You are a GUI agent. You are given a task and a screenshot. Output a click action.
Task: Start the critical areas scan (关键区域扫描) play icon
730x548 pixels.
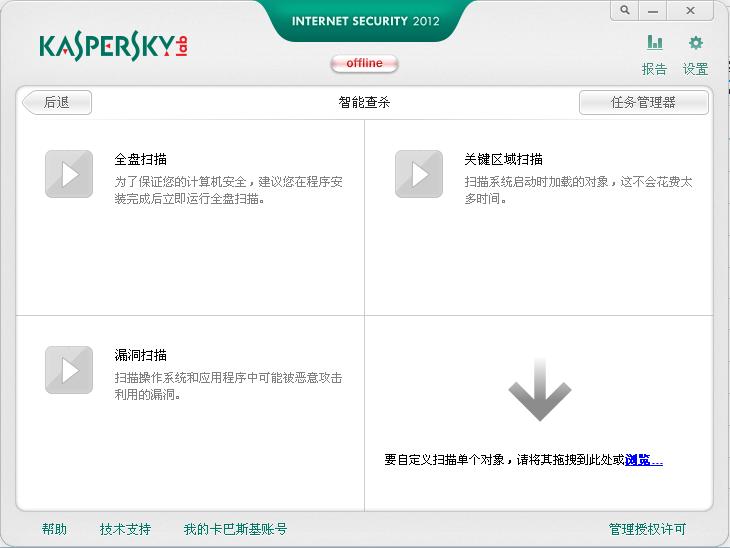(x=419, y=174)
